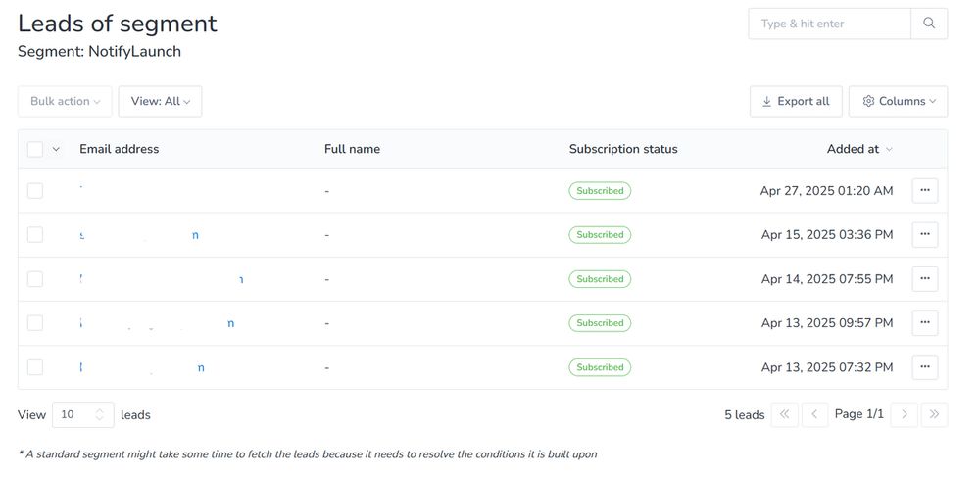Open the three-dot menu for 07:32 PM lead
The height and width of the screenshot is (477, 980).
[x=925, y=367]
